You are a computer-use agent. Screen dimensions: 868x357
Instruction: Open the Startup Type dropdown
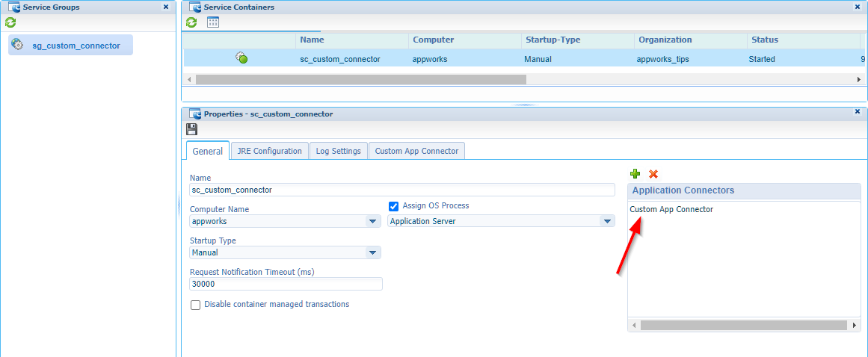(x=372, y=253)
